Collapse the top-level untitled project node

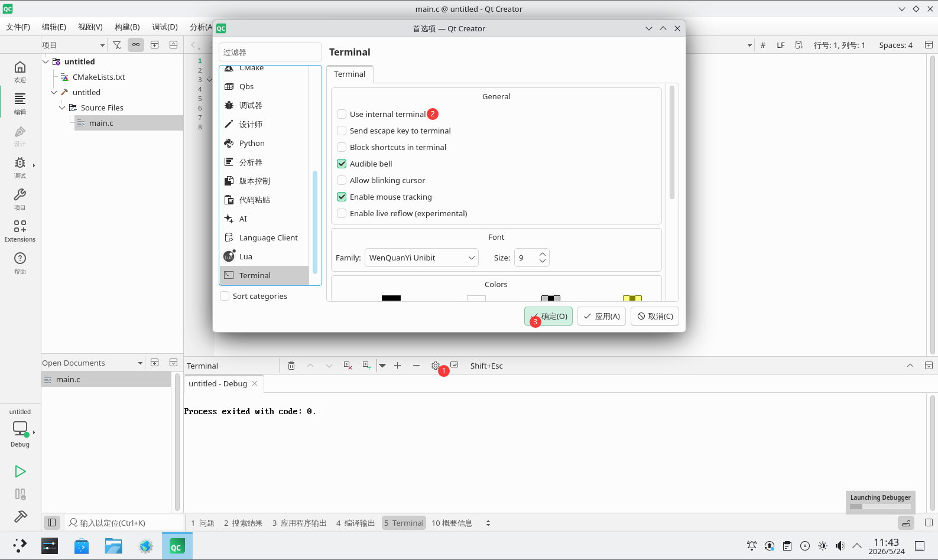click(46, 61)
